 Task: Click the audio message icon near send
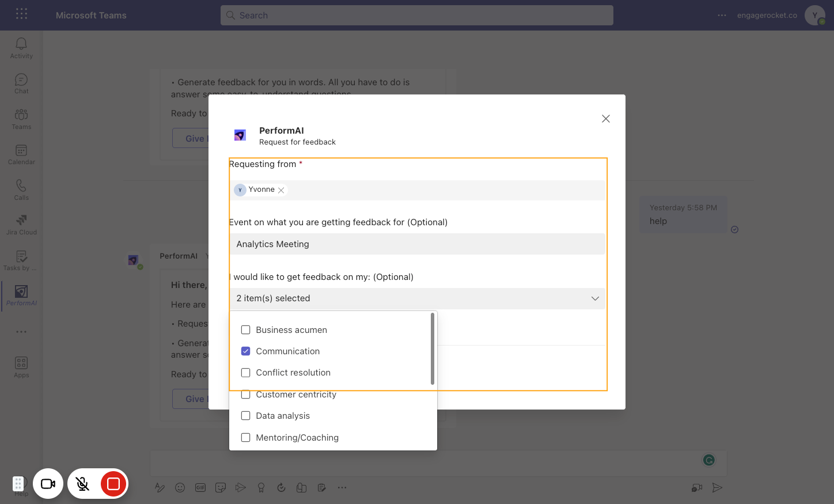697,488
